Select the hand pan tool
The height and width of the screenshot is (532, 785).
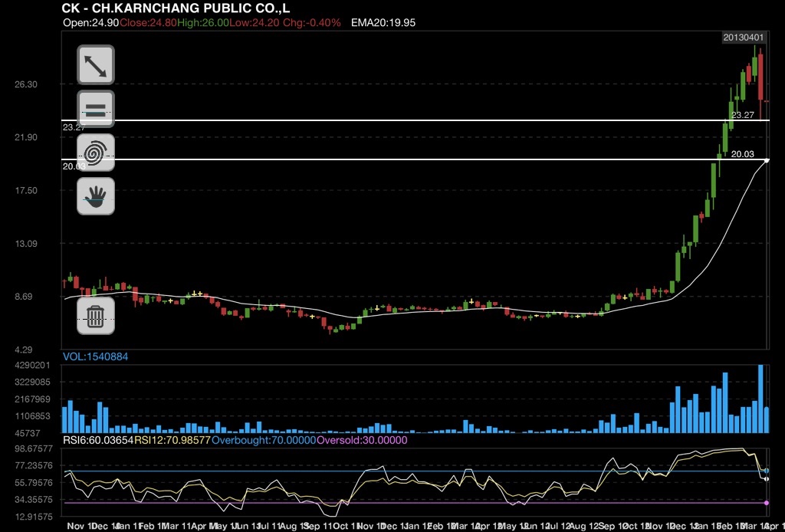(x=96, y=196)
